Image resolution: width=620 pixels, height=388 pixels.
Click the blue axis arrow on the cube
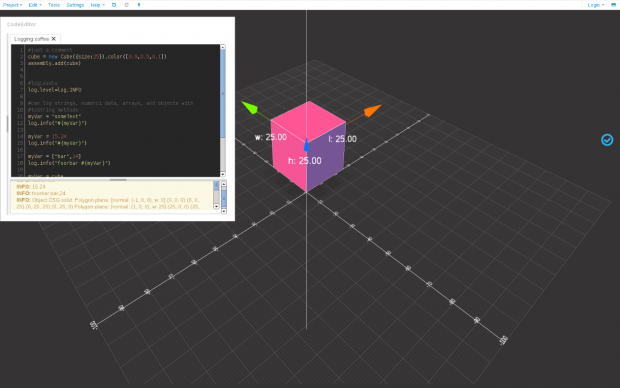click(x=306, y=145)
